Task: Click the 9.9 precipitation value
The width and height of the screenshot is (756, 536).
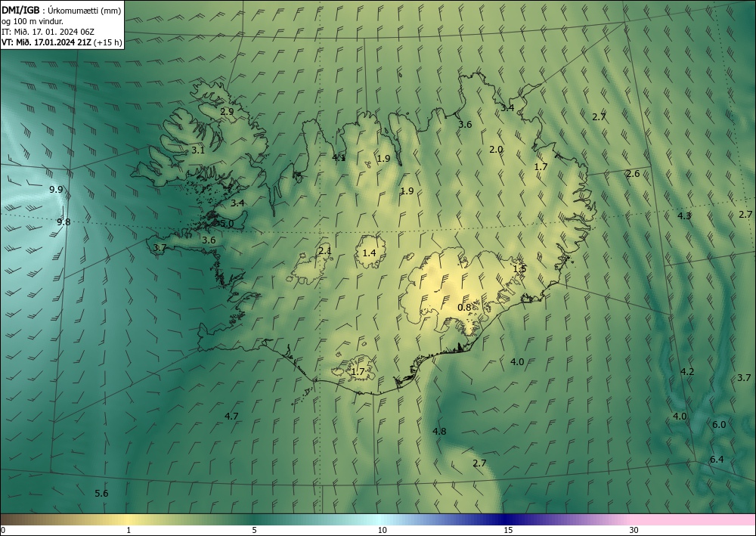Action: [57, 190]
